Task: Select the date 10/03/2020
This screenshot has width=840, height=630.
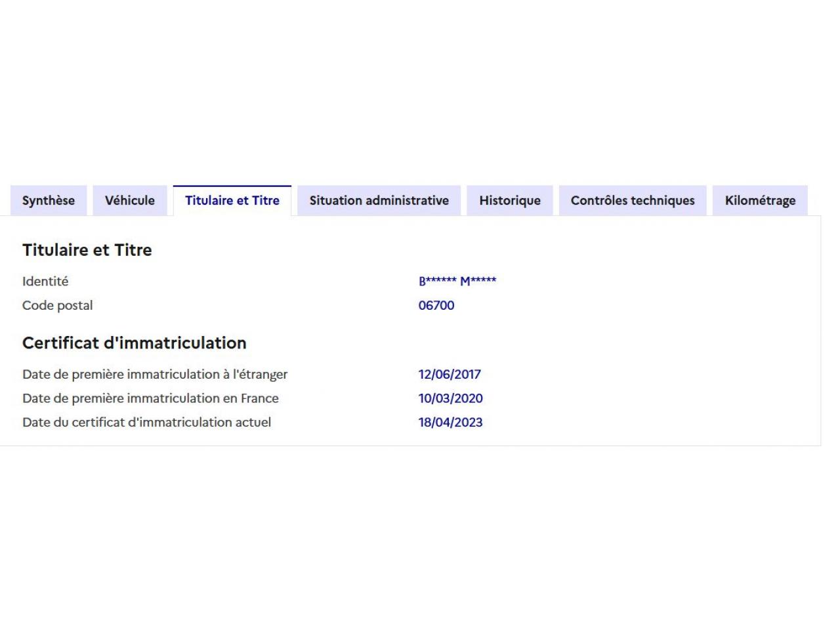Action: pos(450,398)
